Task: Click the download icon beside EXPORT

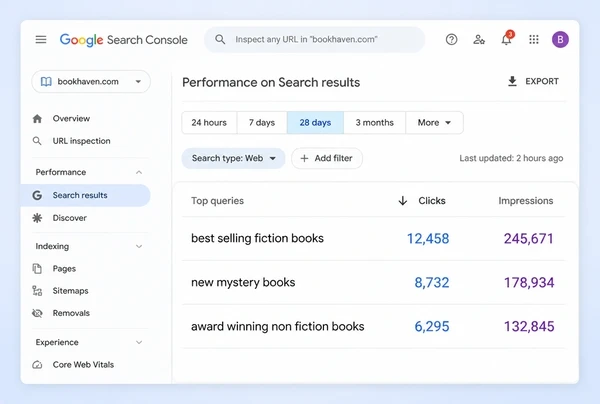Action: (512, 81)
